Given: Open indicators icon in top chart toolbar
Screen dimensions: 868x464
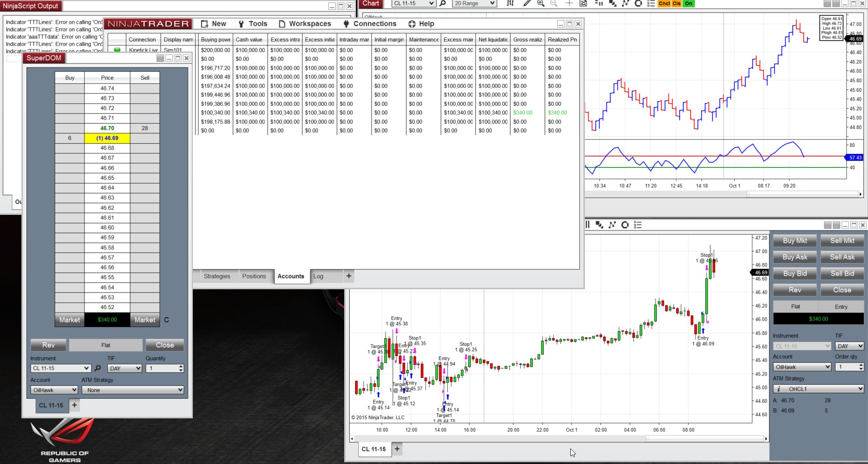Looking at the screenshot, I should pyautogui.click(x=625, y=4).
